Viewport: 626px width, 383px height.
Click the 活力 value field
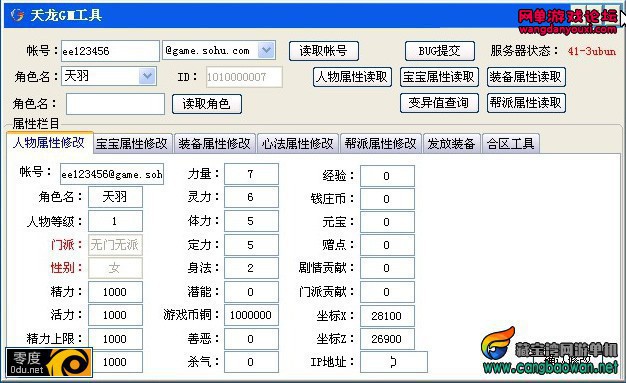point(115,315)
